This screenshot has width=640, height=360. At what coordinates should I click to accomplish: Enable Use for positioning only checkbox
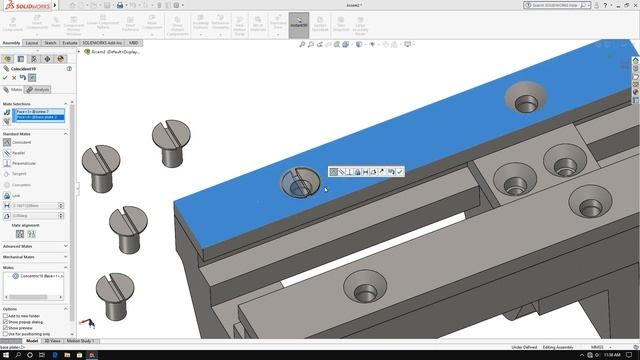pos(5,334)
